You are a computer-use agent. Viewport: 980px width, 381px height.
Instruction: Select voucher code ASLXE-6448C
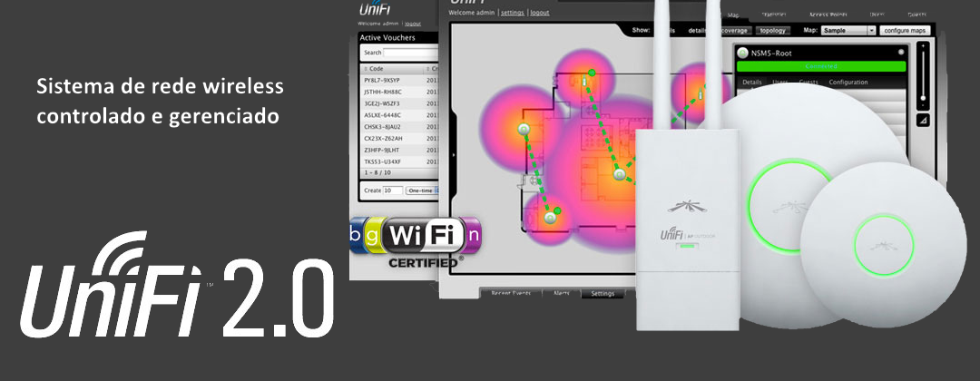(x=383, y=115)
